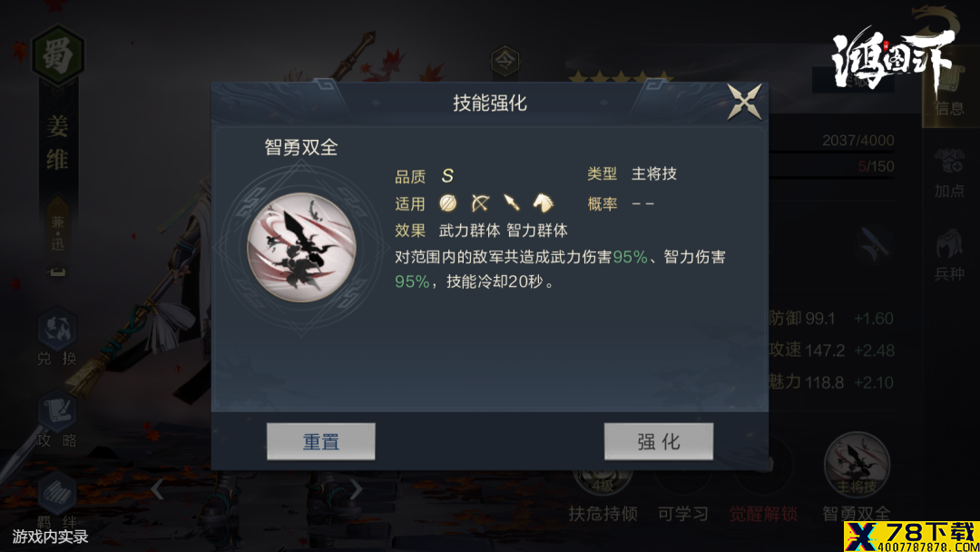Select the 智勇双全 skill emblem image
This screenshot has width=980, height=552.
coord(302,248)
